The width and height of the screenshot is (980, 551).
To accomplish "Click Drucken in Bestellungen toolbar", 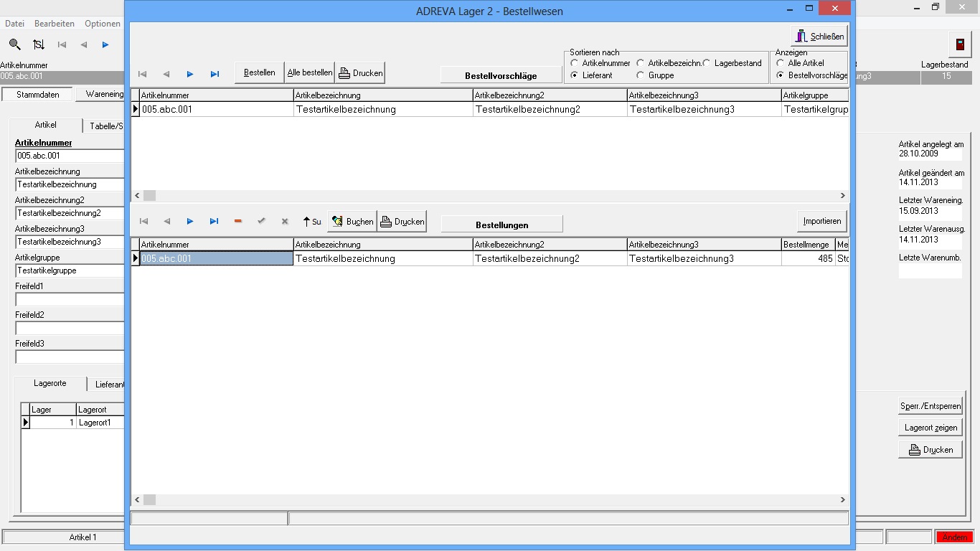I will pyautogui.click(x=402, y=222).
